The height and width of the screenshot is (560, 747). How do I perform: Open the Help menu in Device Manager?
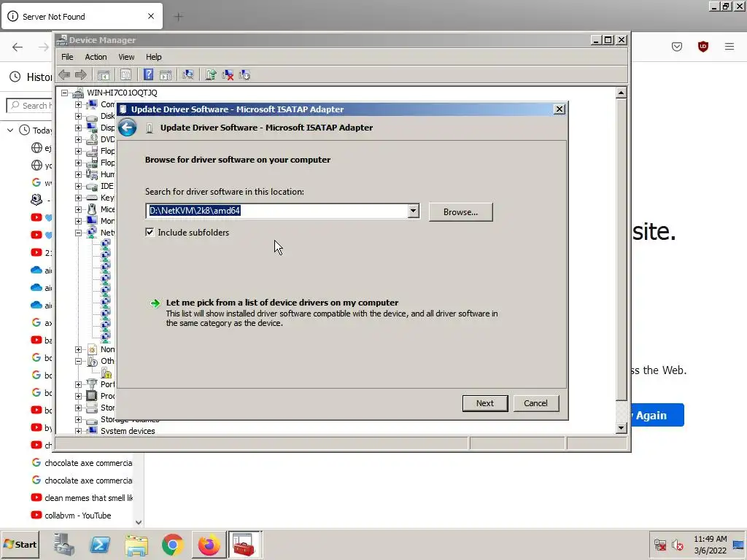153,57
